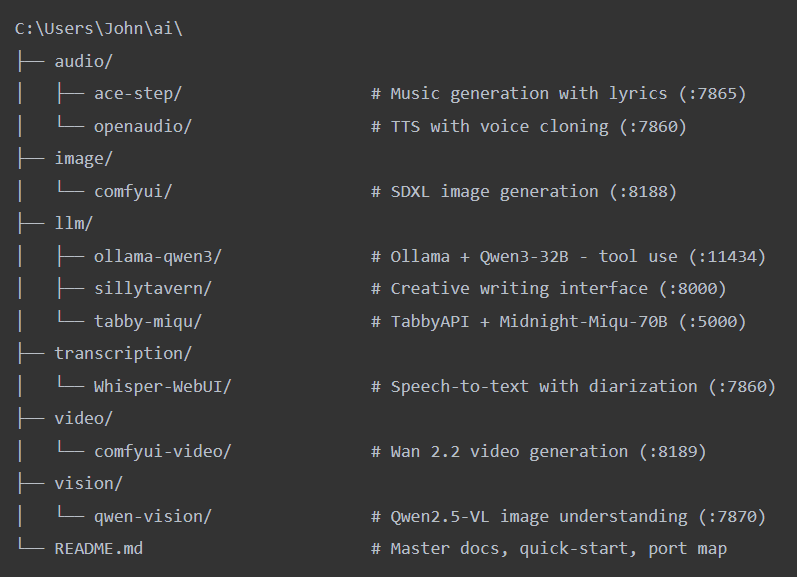Click the README.md file entry

[99, 549]
